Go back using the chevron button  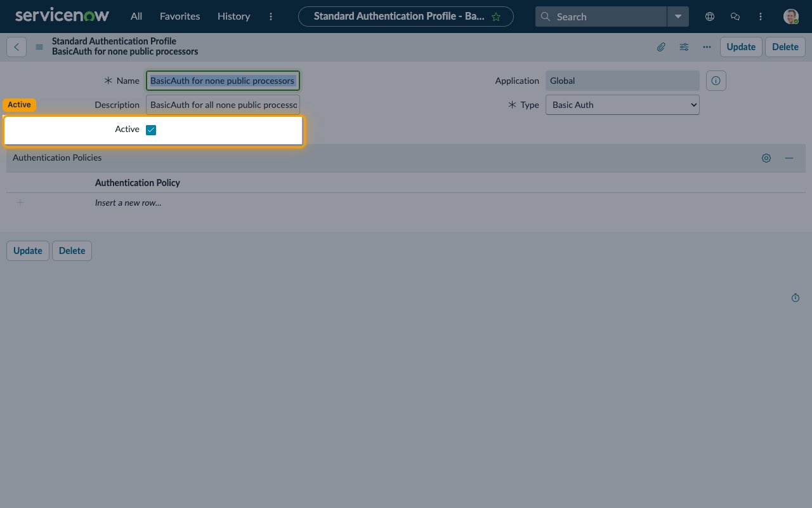pos(16,47)
